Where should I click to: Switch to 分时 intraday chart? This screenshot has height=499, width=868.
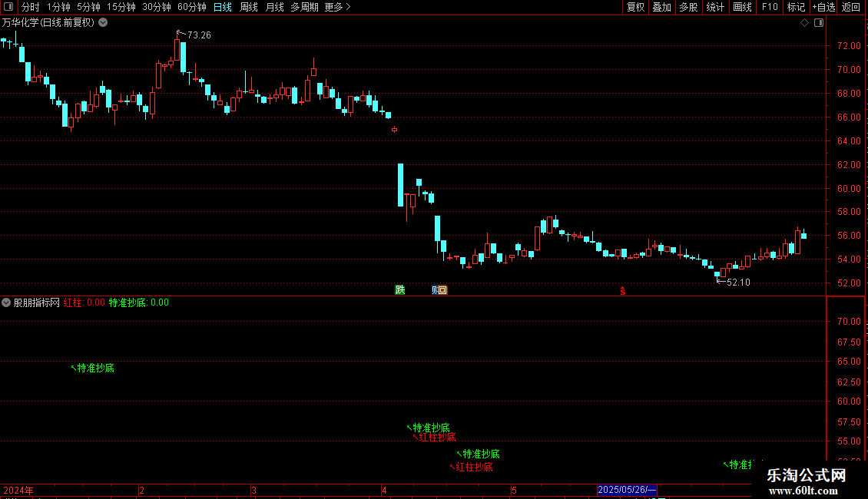(x=31, y=7)
